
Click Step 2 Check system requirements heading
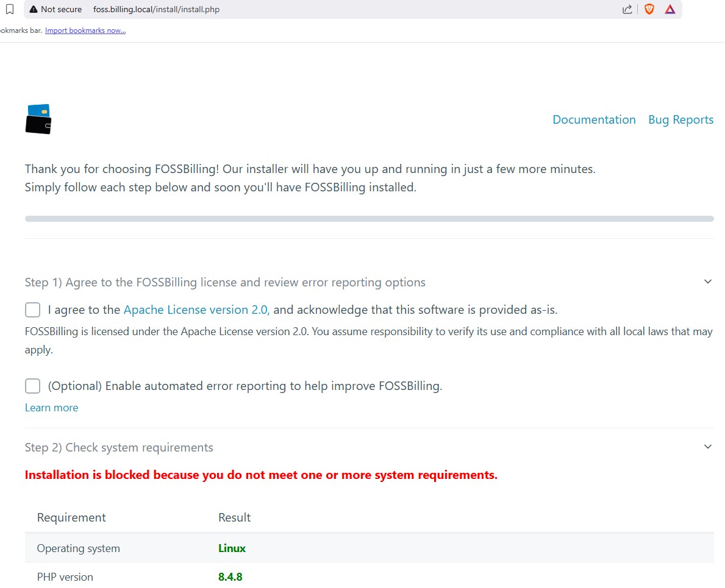(x=119, y=448)
